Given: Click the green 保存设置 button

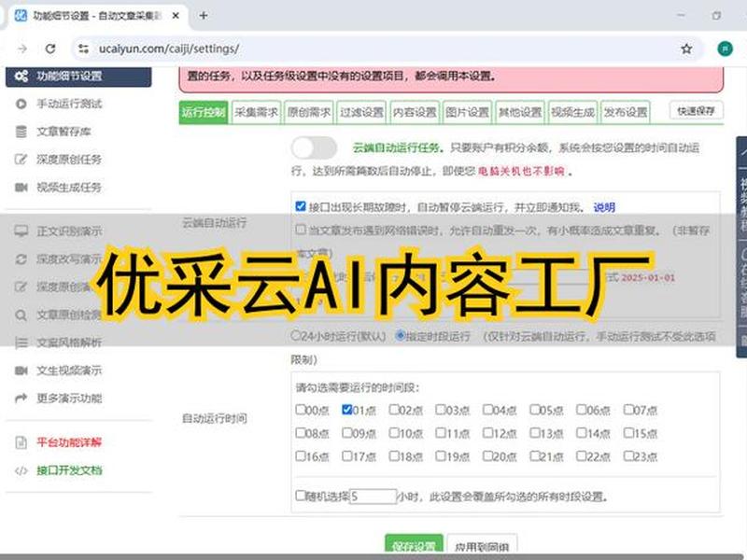Looking at the screenshot, I should coord(414,545).
